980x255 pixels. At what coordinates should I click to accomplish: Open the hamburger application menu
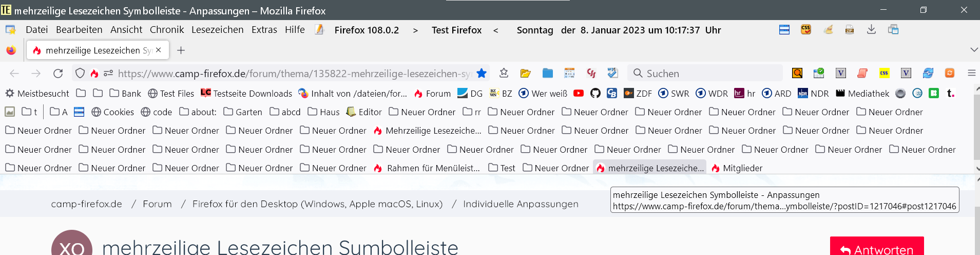(x=971, y=74)
